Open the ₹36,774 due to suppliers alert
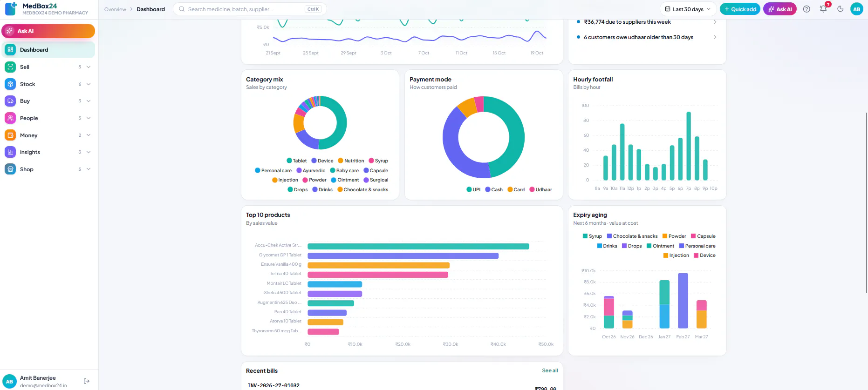Image resolution: width=868 pixels, height=390 pixels. pos(647,22)
